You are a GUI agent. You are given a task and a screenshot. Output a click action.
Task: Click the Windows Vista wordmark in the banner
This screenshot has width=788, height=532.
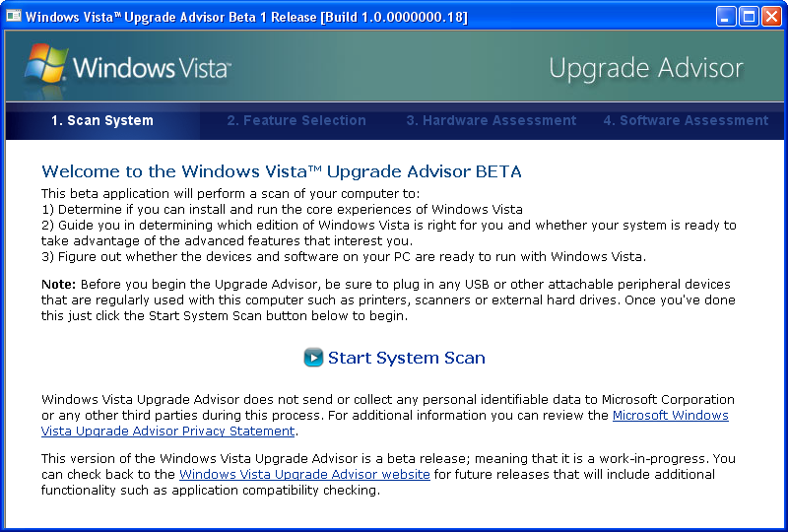click(152, 68)
